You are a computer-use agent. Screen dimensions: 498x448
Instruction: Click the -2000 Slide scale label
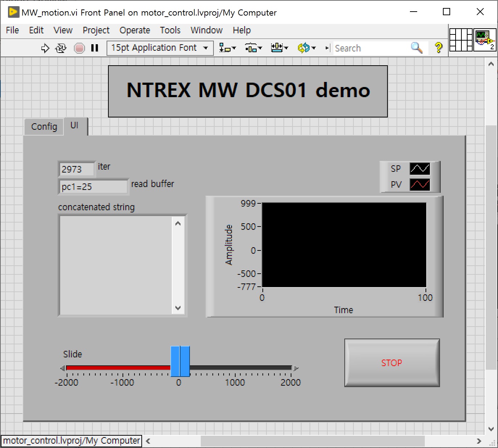[66, 383]
